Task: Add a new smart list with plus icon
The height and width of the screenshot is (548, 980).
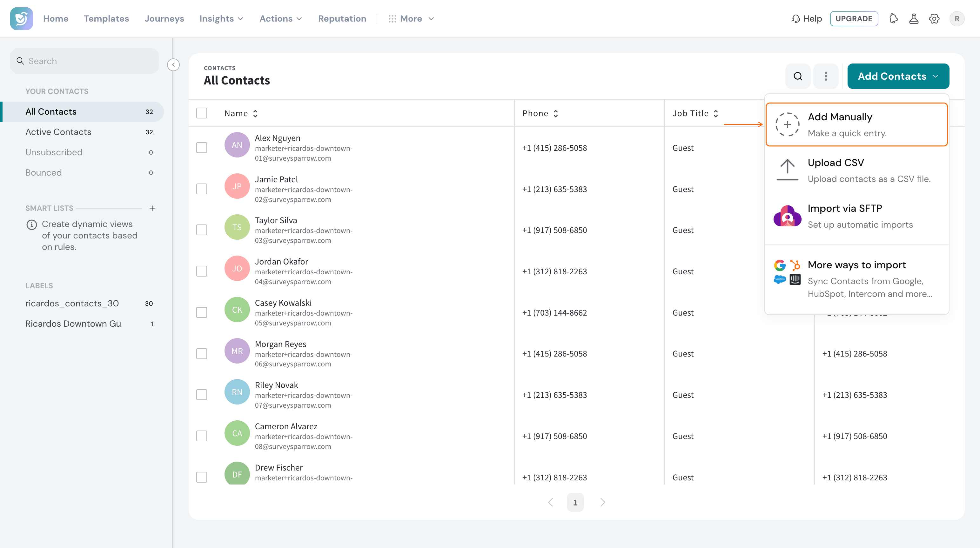Action: click(152, 208)
